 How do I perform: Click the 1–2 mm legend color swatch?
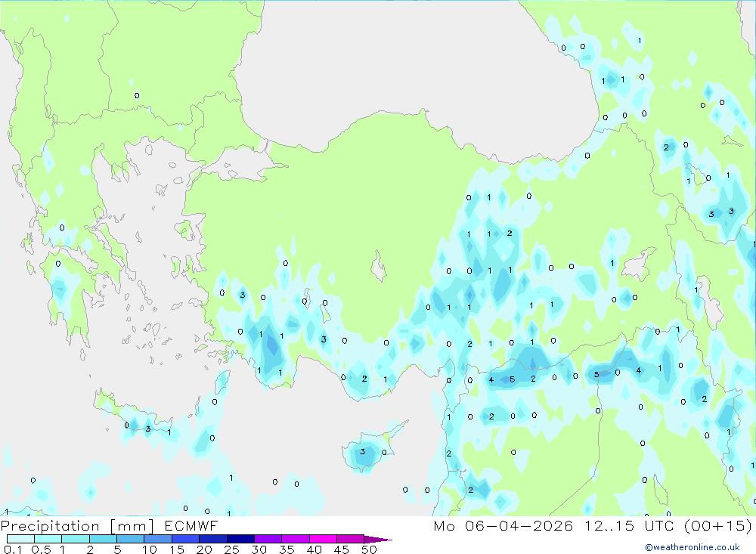(76, 539)
